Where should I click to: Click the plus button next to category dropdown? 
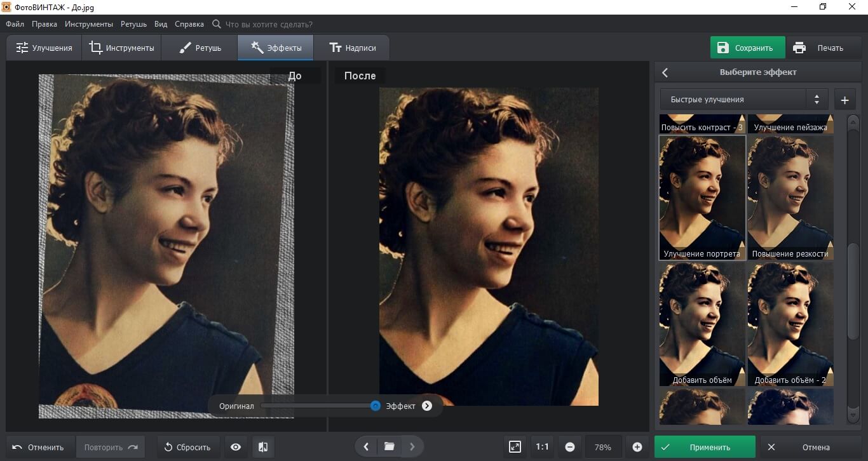[844, 100]
